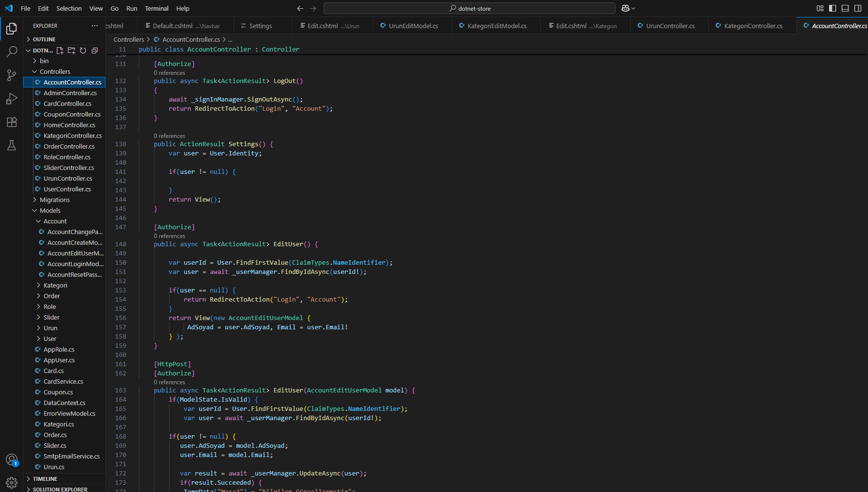Toggle the bottom panel
The width and height of the screenshot is (868, 492).
click(845, 8)
